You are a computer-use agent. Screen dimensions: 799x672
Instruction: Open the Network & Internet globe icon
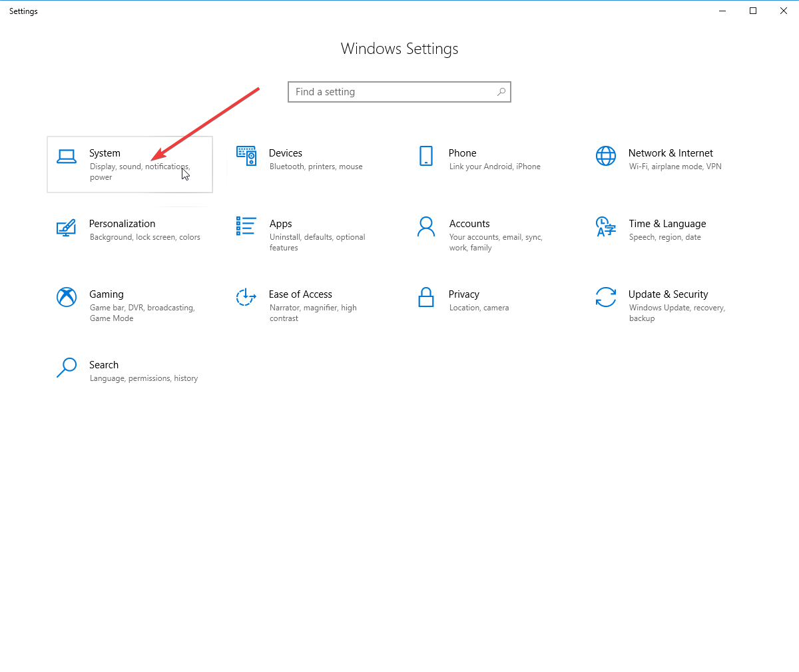pos(606,156)
